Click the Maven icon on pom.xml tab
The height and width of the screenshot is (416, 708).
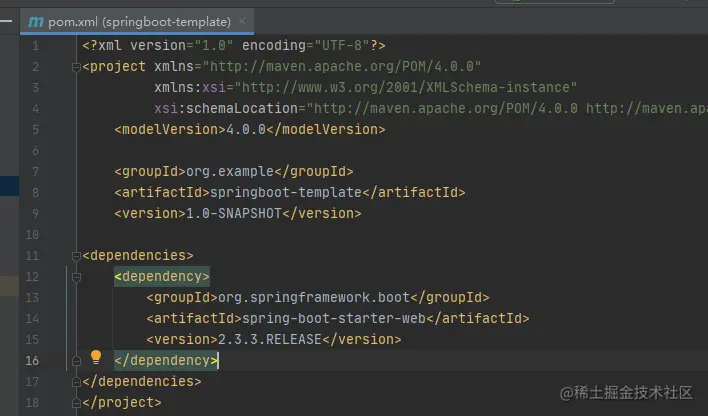(36, 22)
